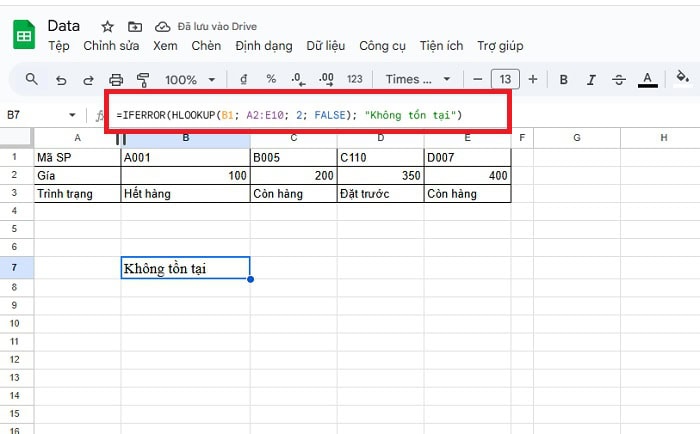Open the Dữ liệu menu
The width and height of the screenshot is (700, 434).
tap(325, 46)
